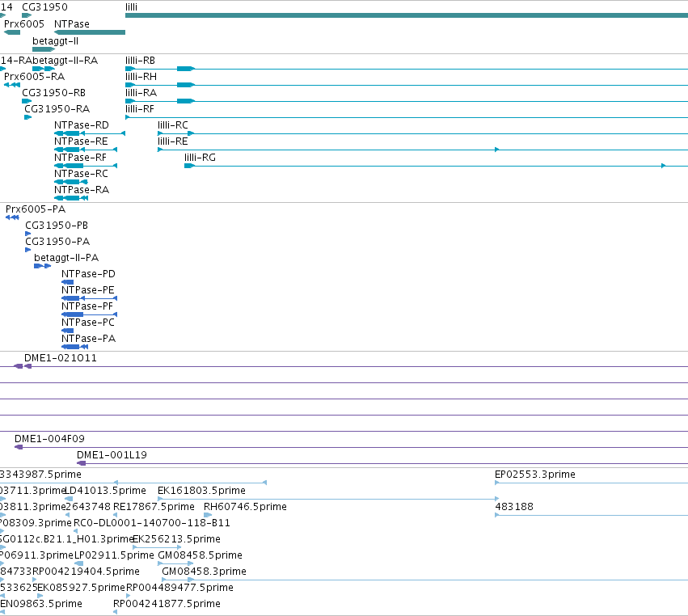This screenshot has height=616, width=688.
Task: Select the 483188 feature label
Action: (514, 507)
